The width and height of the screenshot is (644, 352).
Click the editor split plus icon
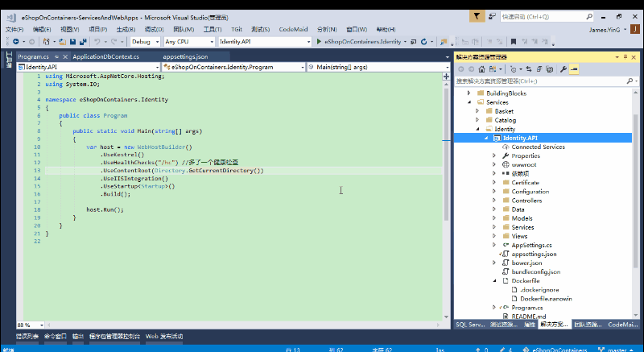point(446,77)
